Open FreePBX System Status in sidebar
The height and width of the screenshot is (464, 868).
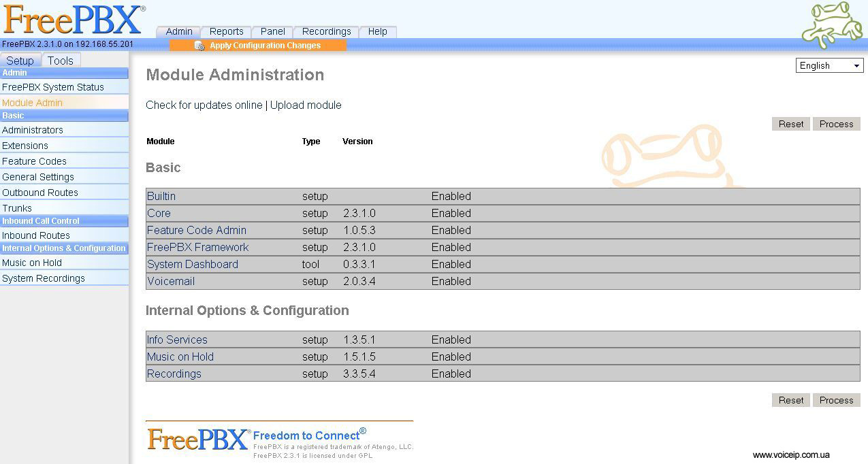pyautogui.click(x=64, y=87)
